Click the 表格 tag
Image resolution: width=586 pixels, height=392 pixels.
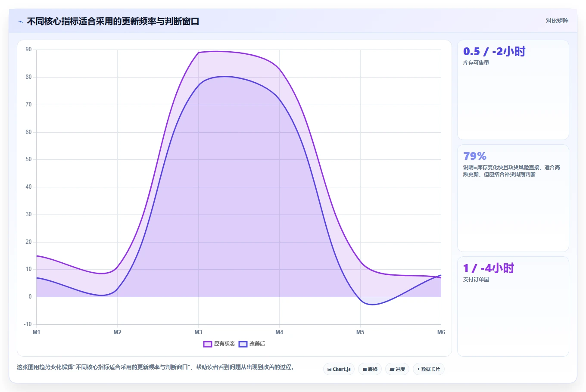pos(370,369)
